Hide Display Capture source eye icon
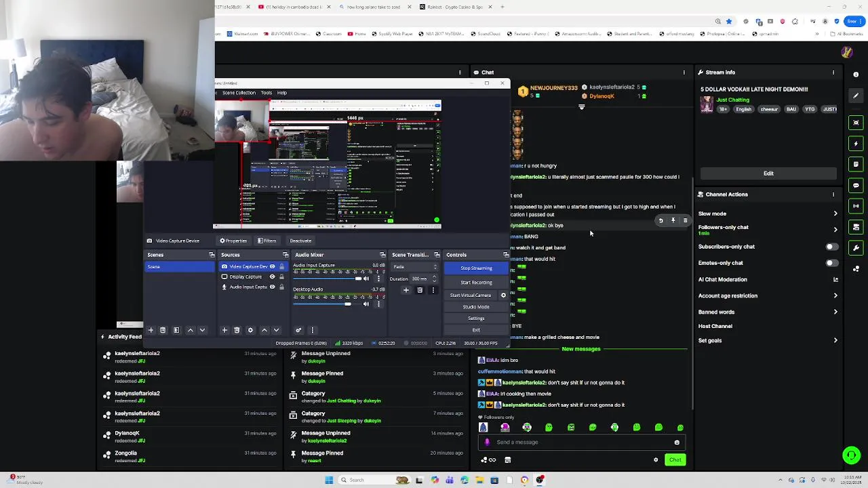868x488 pixels. coord(273,277)
